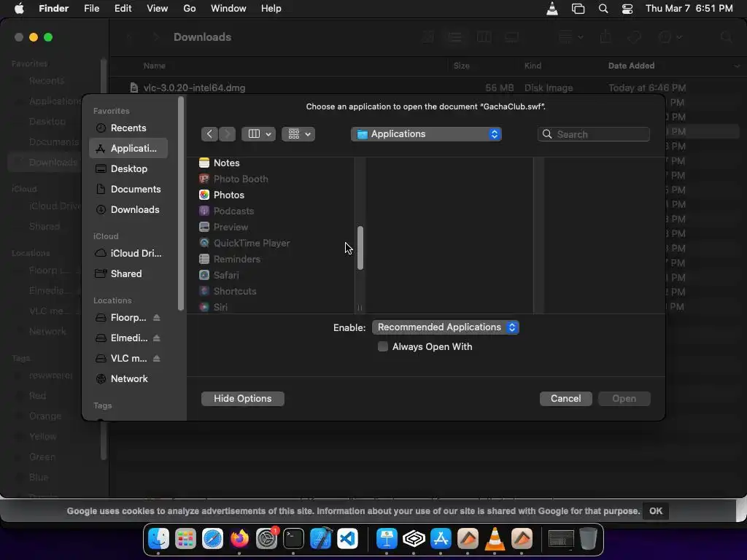
Task: Open the File menu
Action: (x=91, y=9)
